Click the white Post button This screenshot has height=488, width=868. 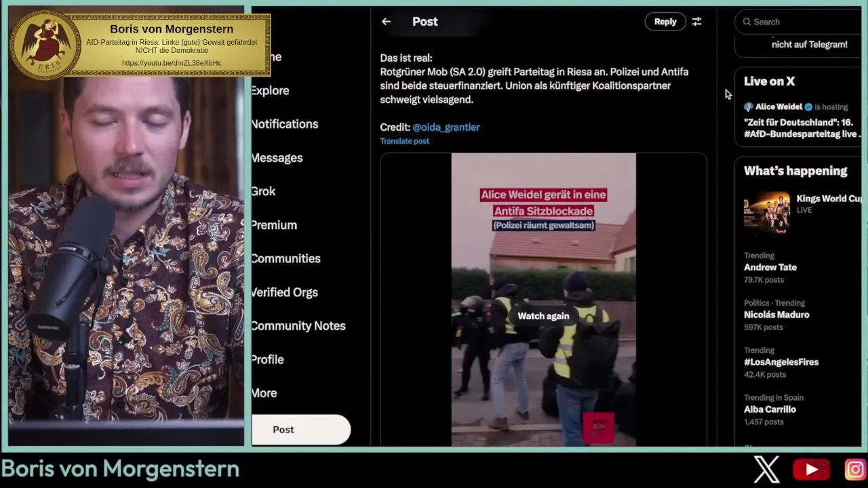point(301,430)
